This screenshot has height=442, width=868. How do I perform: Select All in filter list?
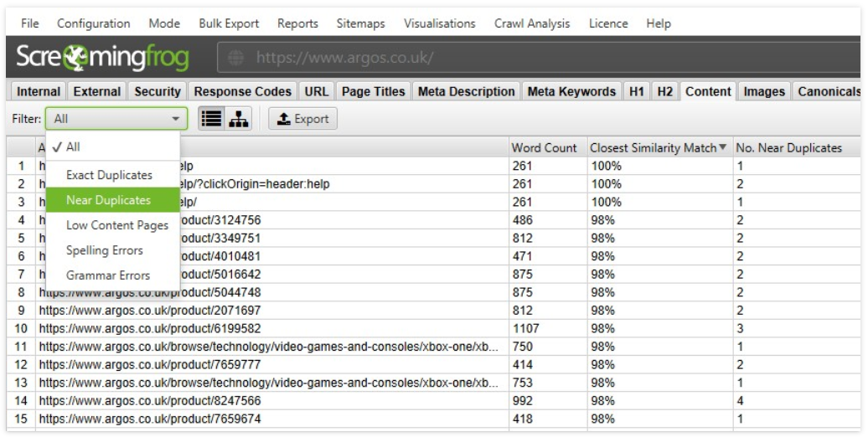(113, 147)
